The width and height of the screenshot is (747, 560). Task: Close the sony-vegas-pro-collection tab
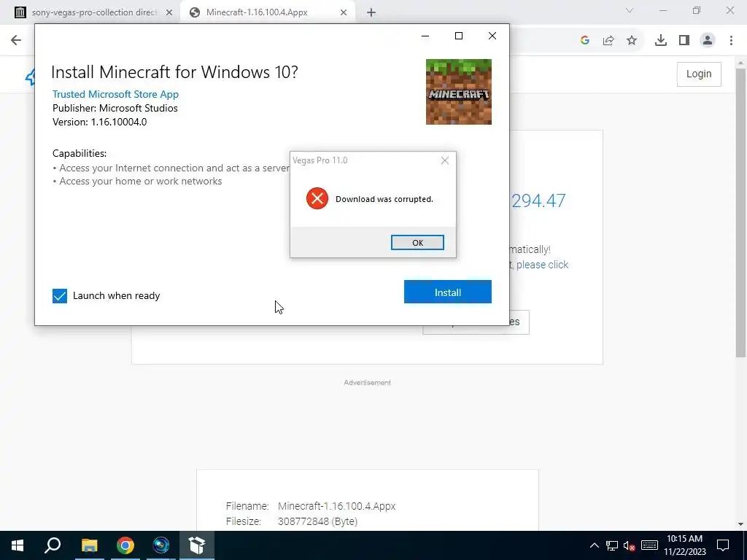tap(169, 13)
